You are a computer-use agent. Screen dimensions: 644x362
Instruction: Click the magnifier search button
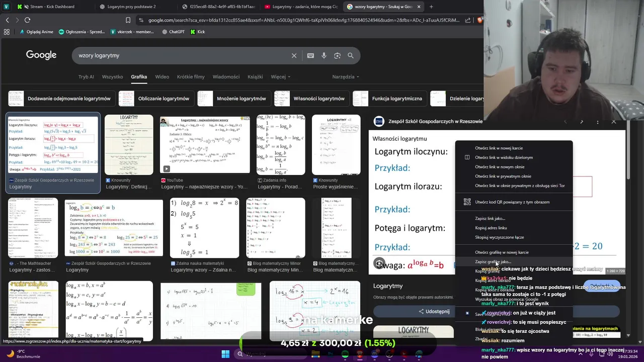pyautogui.click(x=351, y=56)
